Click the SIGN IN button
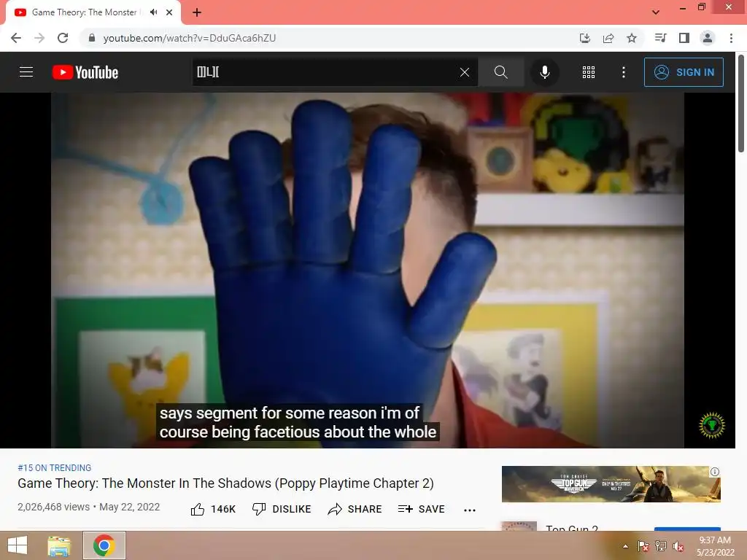The image size is (747, 560). tap(684, 72)
